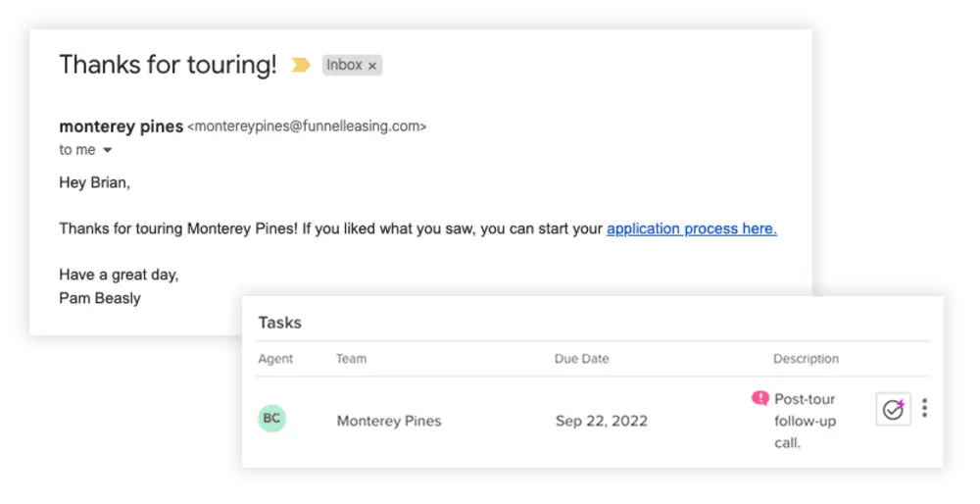The image size is (980, 504).
Task: Click the Sep 22, 2022 due date
Action: (x=601, y=421)
